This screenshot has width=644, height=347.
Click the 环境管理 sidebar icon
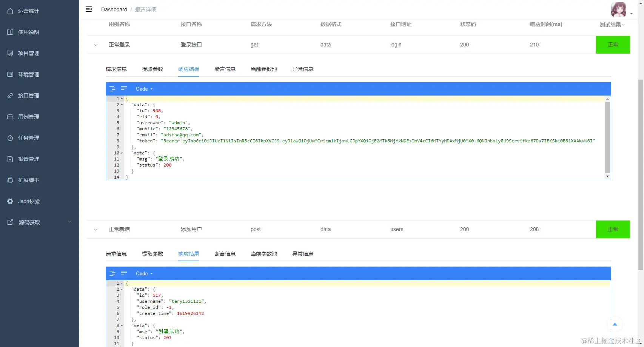(x=10, y=74)
